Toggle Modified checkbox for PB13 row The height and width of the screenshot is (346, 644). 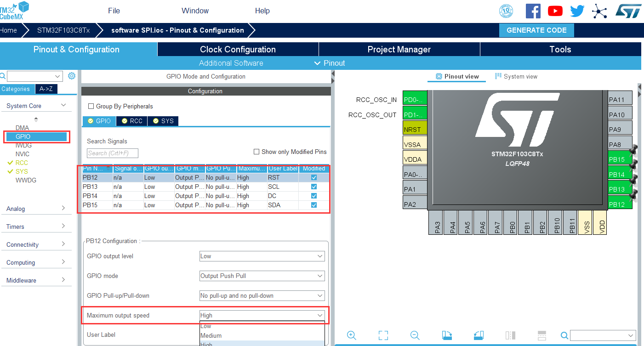314,187
